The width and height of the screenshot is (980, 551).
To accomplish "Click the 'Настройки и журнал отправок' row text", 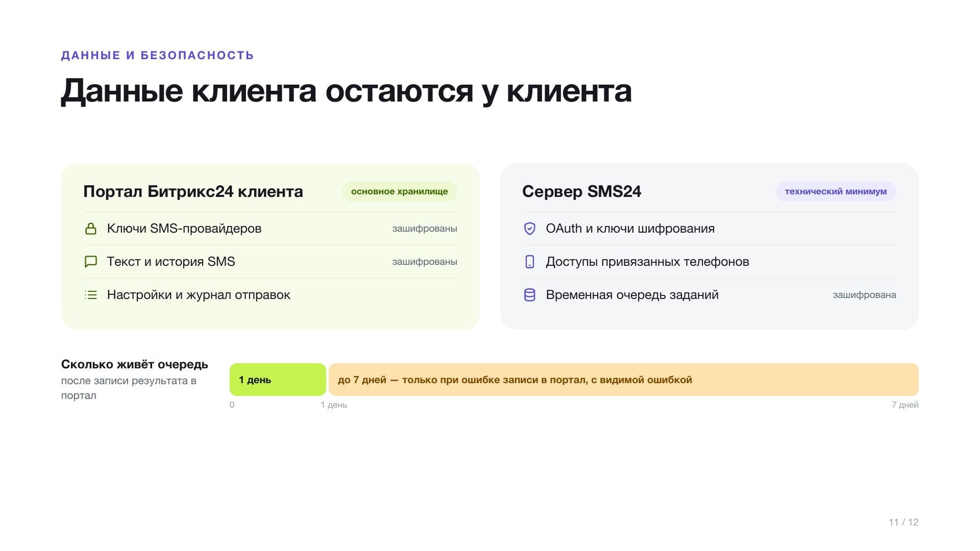I will (x=199, y=295).
